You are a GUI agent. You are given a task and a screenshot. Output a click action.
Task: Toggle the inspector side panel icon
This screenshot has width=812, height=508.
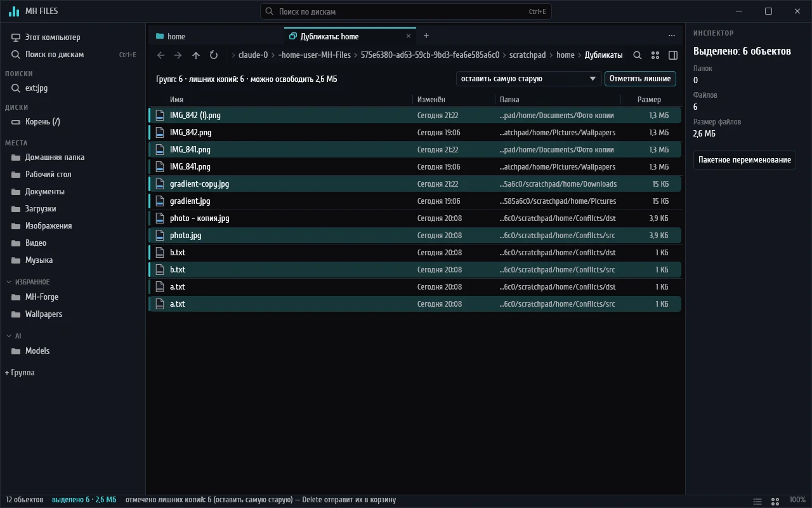click(673, 55)
